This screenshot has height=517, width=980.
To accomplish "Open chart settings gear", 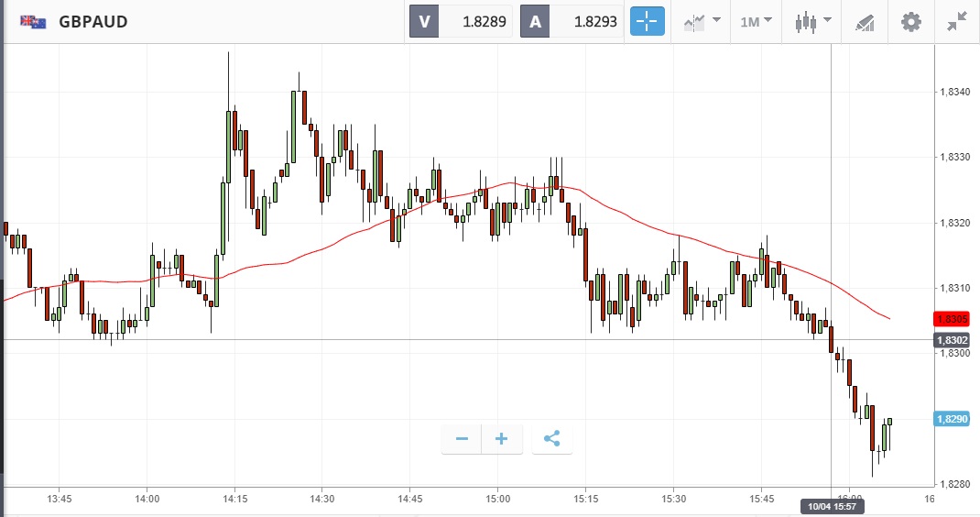I will click(x=911, y=22).
